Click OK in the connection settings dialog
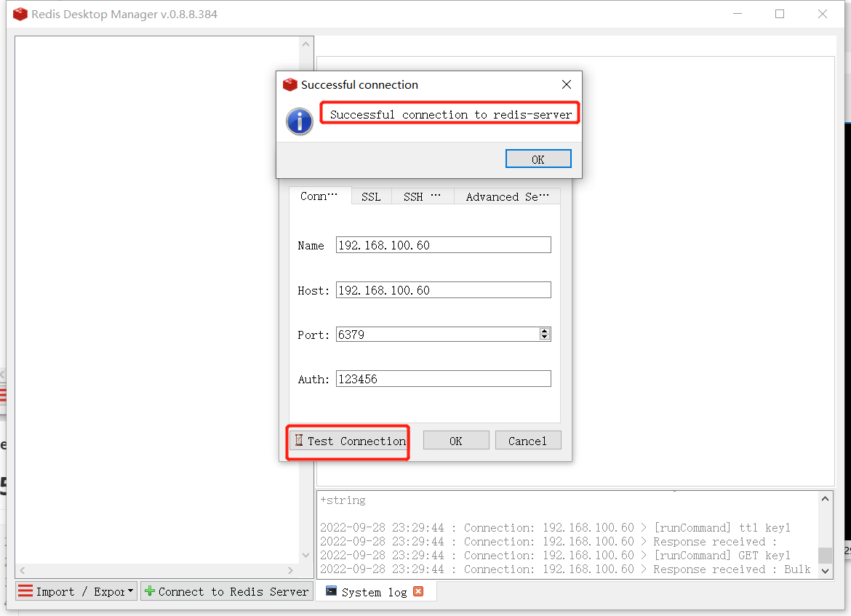851x616 pixels. pyautogui.click(x=456, y=441)
